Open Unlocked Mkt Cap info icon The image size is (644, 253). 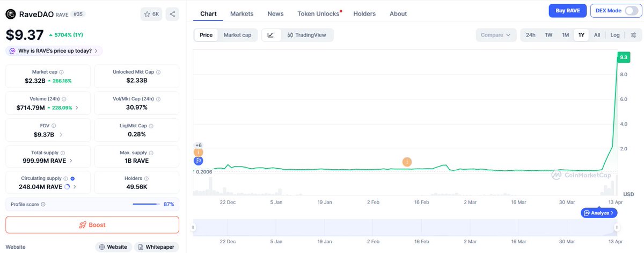(x=158, y=72)
